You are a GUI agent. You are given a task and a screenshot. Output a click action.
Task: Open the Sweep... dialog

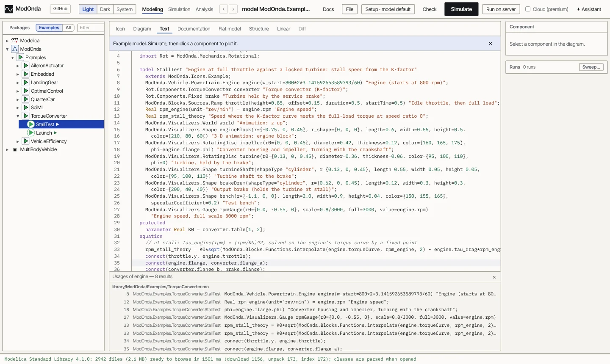tap(591, 67)
